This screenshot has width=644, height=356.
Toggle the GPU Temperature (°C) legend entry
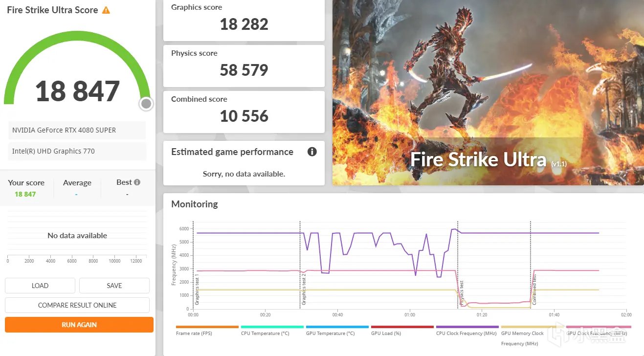tap(337, 331)
